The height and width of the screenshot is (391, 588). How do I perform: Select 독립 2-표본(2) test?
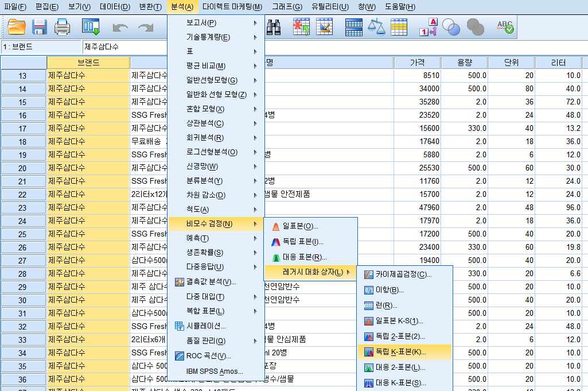(x=404, y=336)
